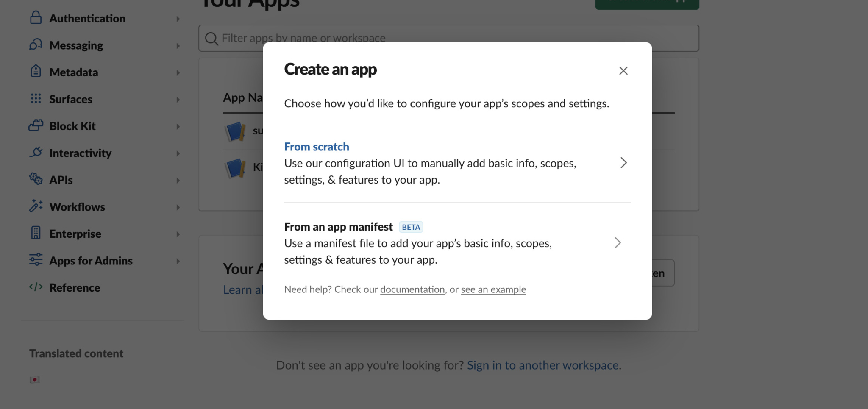Click see an example link
This screenshot has width=868, height=409.
coord(493,289)
